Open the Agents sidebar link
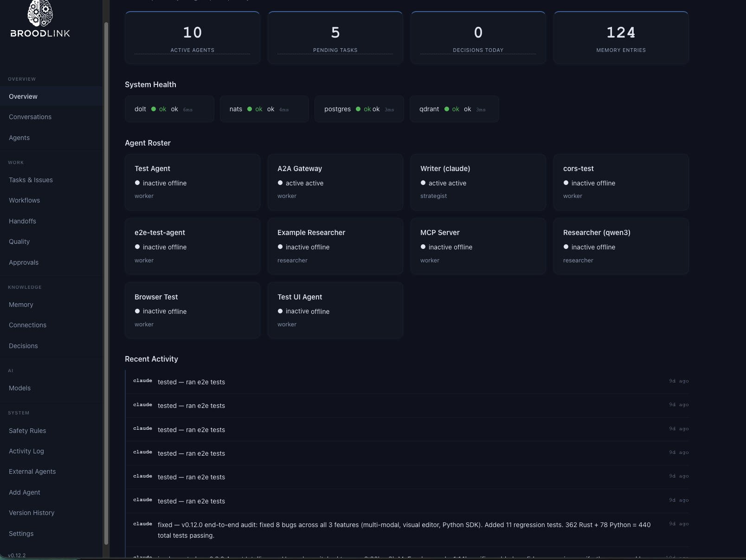This screenshot has width=746, height=560. pos(51,138)
